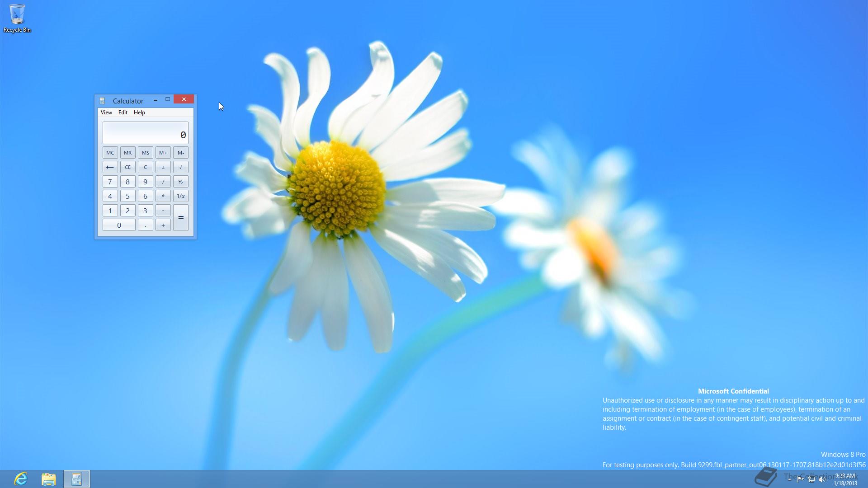Click the volume speaker tray icon
Image resolution: width=868 pixels, height=488 pixels.
coord(822,479)
